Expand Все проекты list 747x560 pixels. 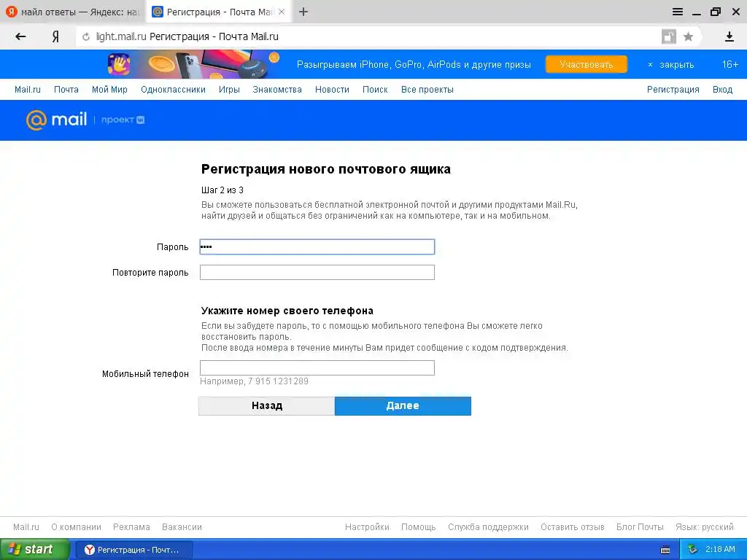pyautogui.click(x=427, y=90)
